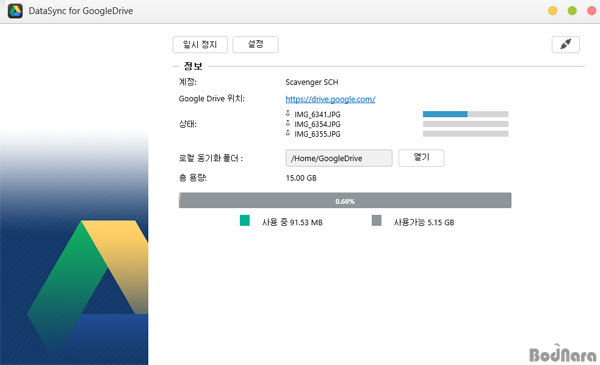Open the drive.google.com link
Screen dimensions: 600x365
pos(330,99)
